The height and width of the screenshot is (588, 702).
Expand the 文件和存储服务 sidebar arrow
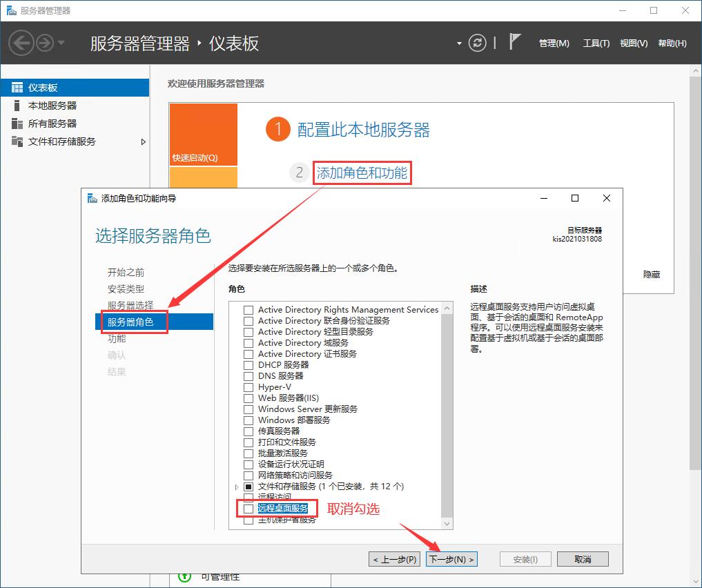pos(144,142)
